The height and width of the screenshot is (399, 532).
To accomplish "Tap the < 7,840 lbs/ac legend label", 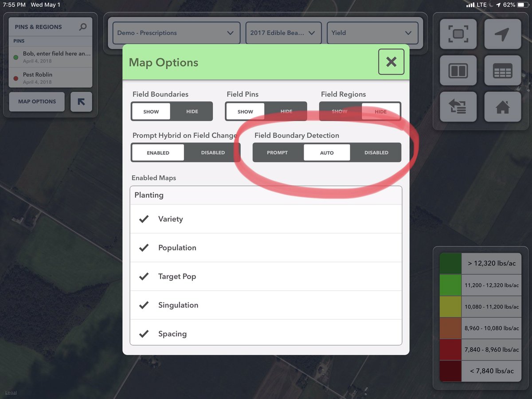I will pos(491,371).
